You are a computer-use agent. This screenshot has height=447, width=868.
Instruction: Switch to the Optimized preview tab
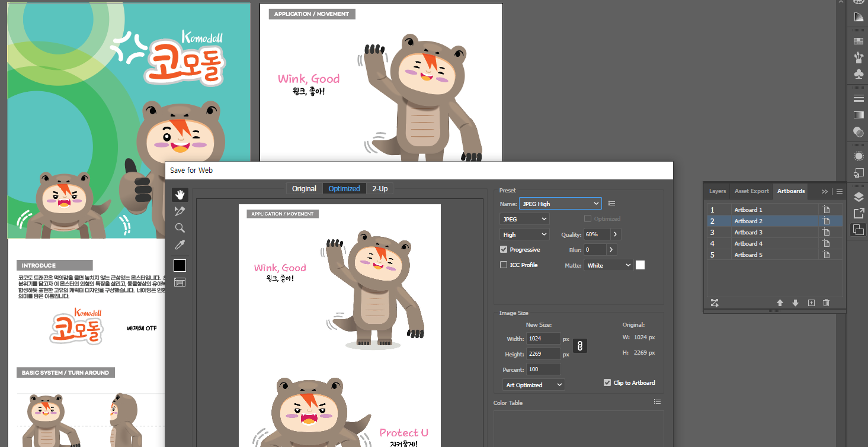coord(344,188)
